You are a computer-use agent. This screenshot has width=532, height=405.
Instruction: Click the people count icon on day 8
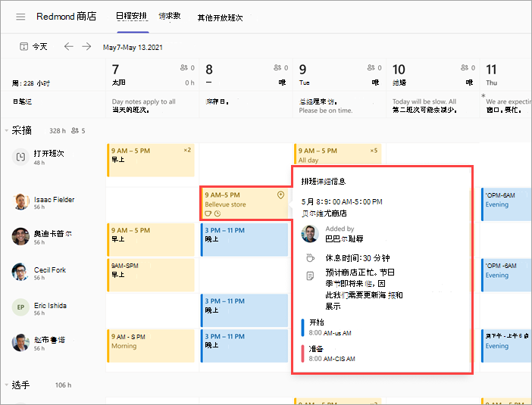278,68
